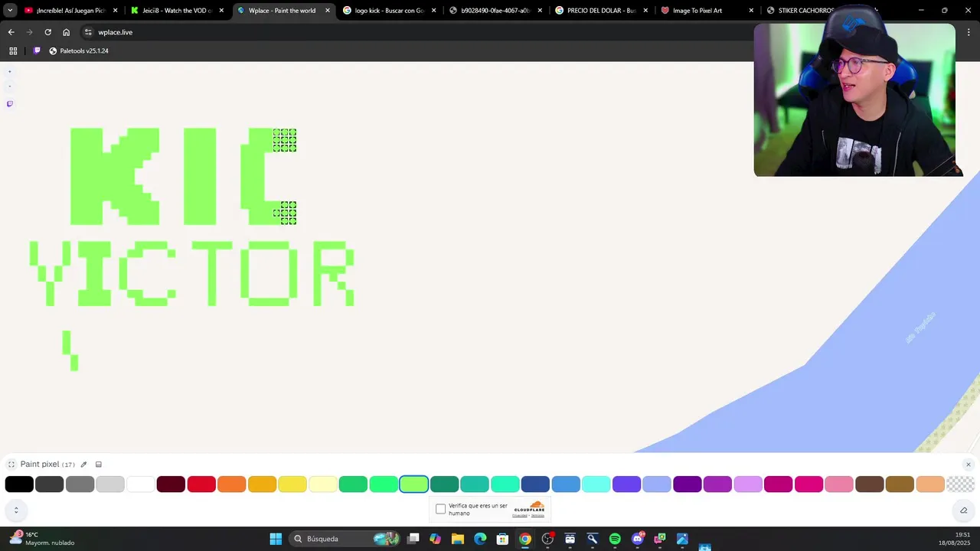Viewport: 980px width, 551px height.
Task: Select the medium gray color swatch
Action: pos(80,484)
